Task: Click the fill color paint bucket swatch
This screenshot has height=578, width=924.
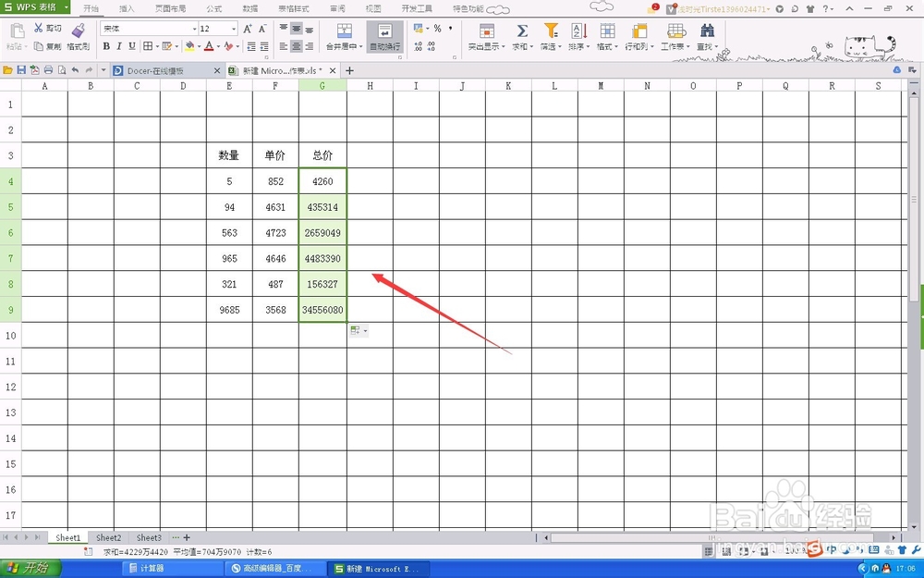Action: click(189, 46)
